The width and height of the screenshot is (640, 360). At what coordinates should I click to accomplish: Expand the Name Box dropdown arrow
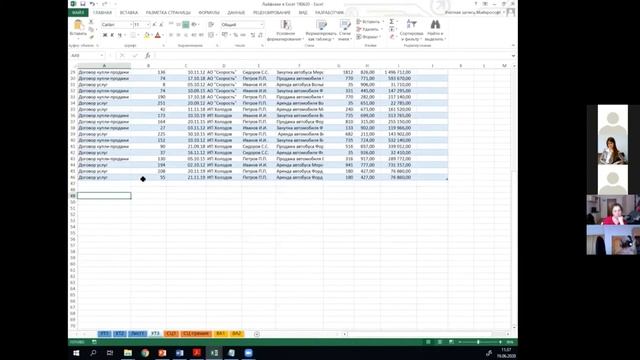tap(102, 56)
